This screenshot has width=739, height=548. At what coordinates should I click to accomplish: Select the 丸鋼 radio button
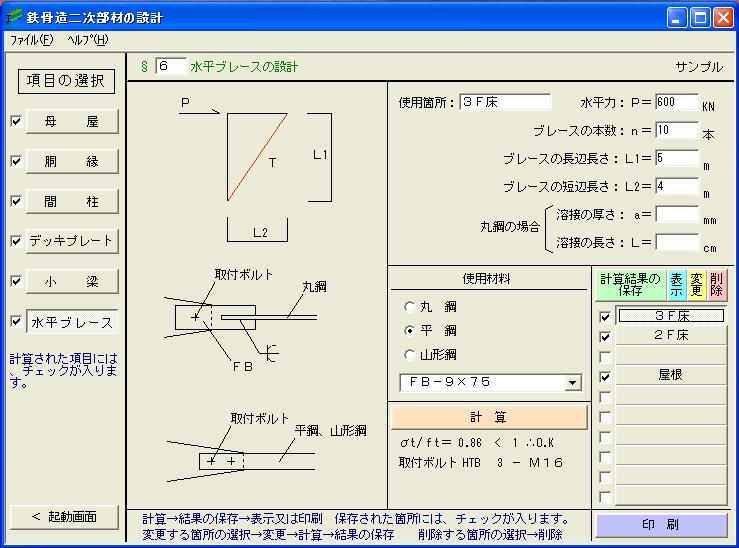point(409,307)
